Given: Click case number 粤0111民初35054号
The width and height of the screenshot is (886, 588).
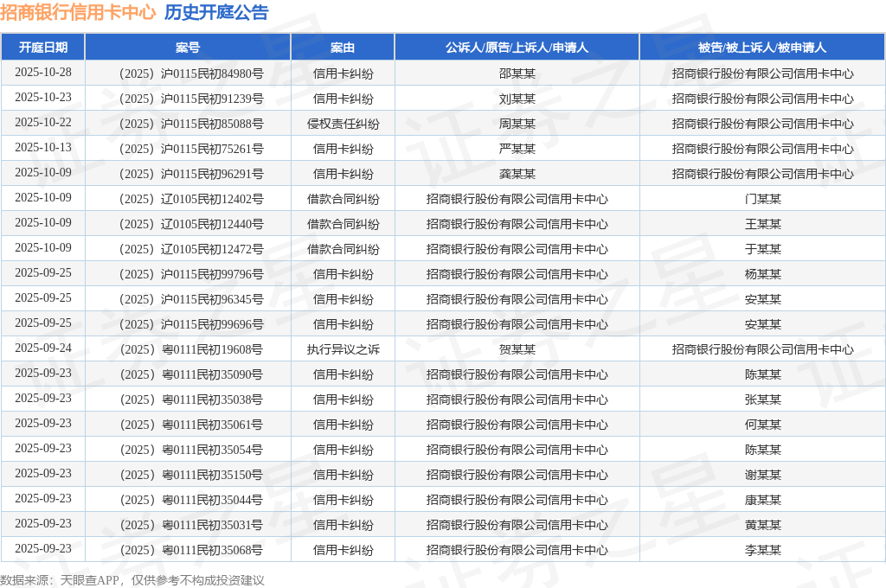Looking at the screenshot, I should [x=191, y=450].
